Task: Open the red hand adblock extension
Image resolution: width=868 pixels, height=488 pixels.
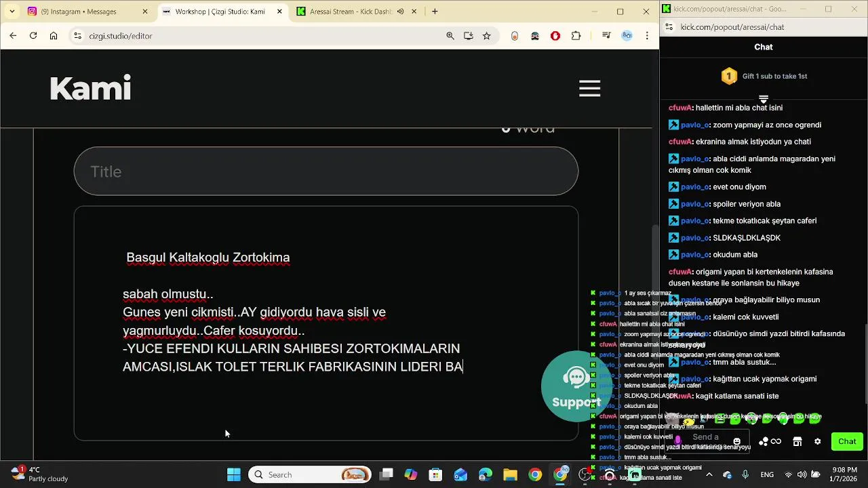Action: (555, 36)
